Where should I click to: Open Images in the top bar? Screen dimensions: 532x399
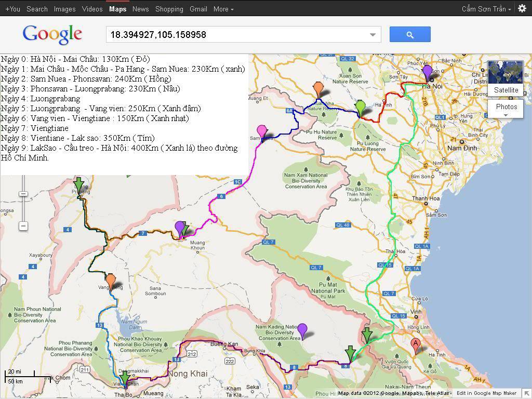(65, 9)
